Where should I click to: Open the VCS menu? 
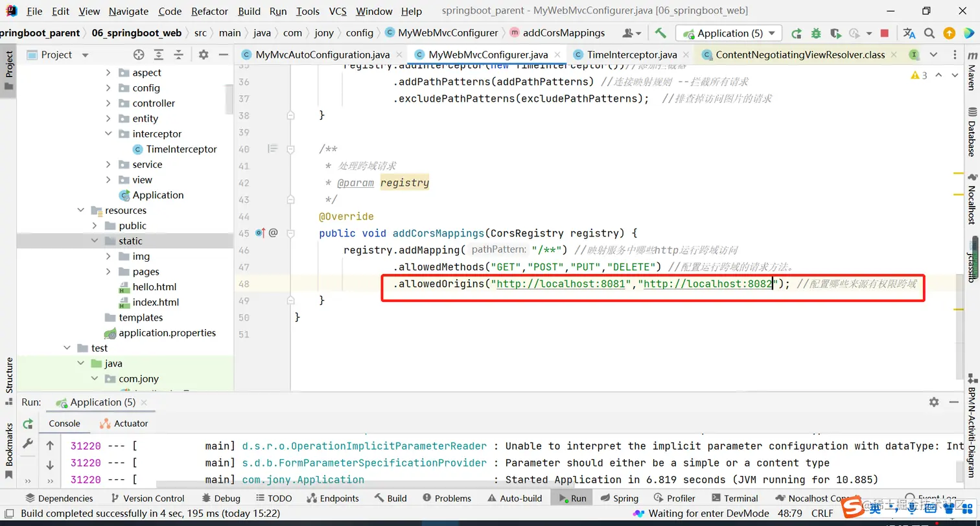(338, 11)
